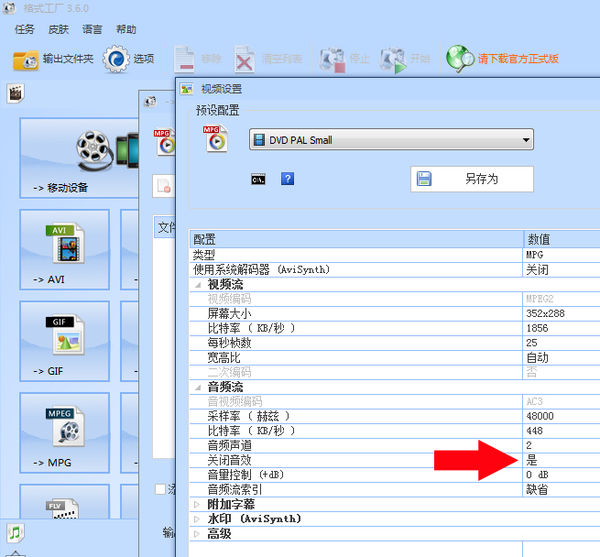Screen dimensions: 600x557
Task: Click the 0 dB volume control value
Action: [x=537, y=475]
